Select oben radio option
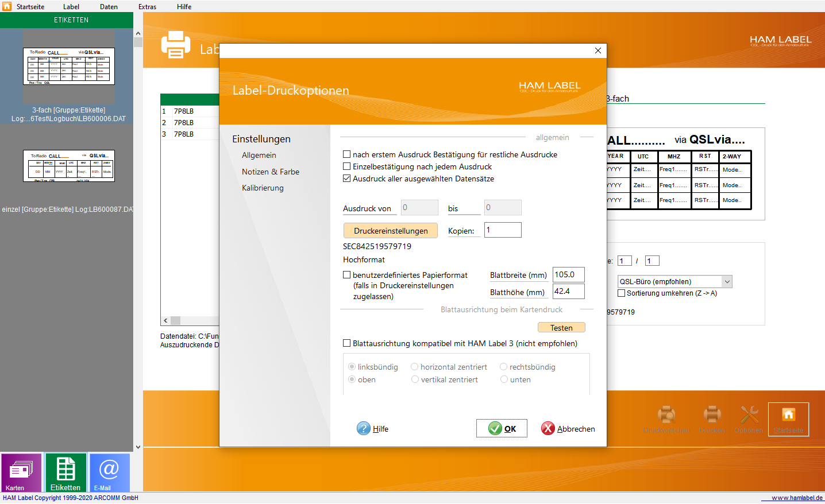The height and width of the screenshot is (504, 825). tap(352, 379)
